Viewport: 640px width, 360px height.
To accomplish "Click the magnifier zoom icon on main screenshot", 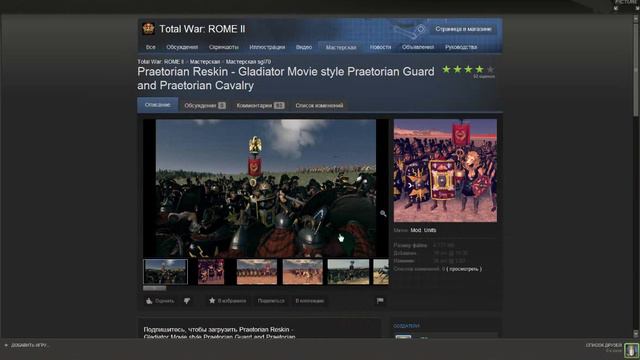I will [x=383, y=213].
